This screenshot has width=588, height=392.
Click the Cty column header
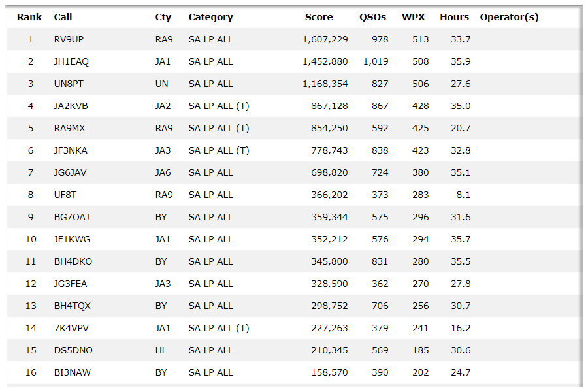pyautogui.click(x=163, y=17)
